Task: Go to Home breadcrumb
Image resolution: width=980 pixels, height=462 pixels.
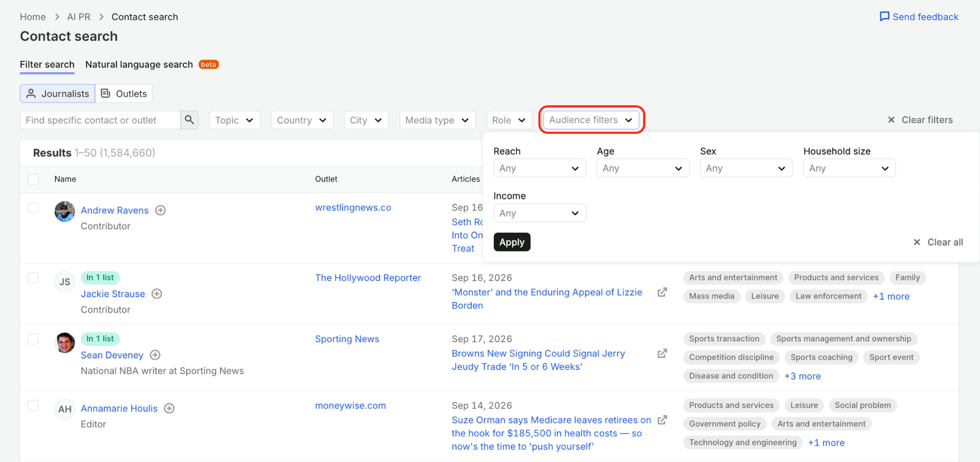Action: pyautogui.click(x=33, y=17)
